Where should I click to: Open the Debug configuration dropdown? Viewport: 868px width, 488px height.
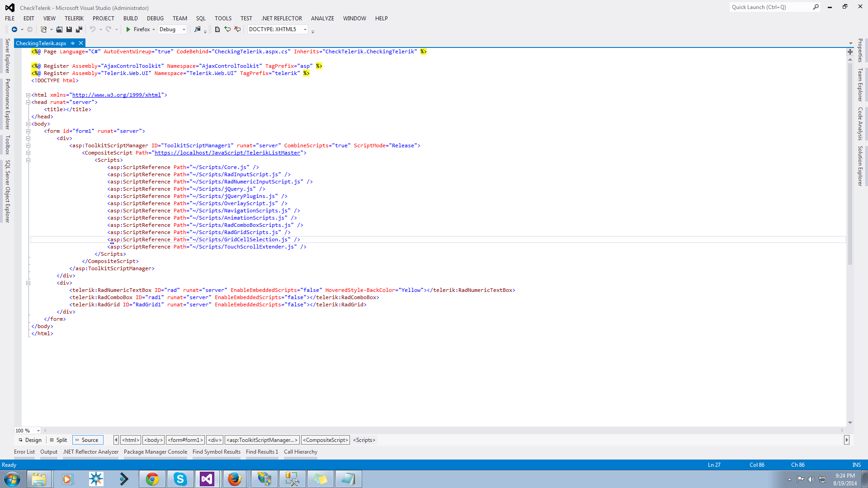(184, 29)
